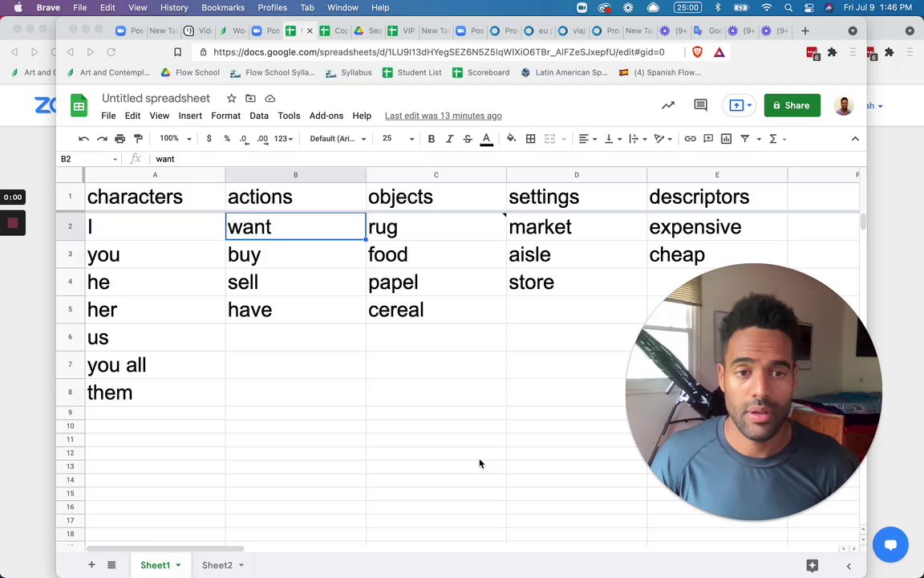Add a new sheet with the plus
Image resolution: width=924 pixels, height=578 pixels.
coord(91,565)
